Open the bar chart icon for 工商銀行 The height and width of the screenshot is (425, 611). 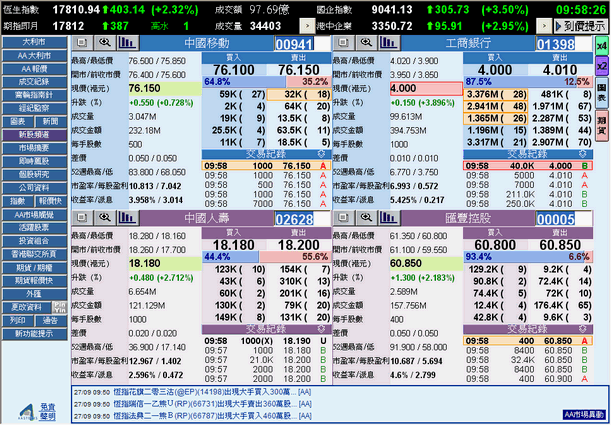(389, 43)
